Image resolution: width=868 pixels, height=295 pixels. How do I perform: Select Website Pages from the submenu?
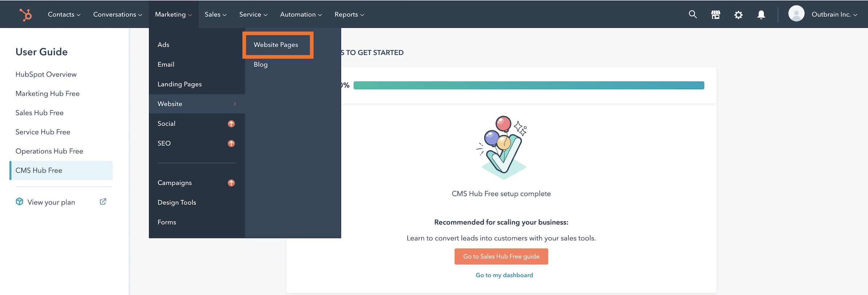(x=276, y=45)
